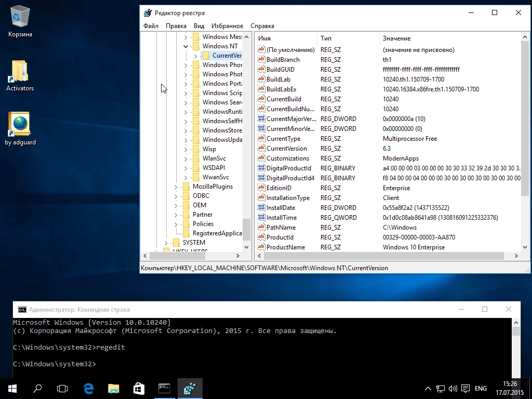The height and width of the screenshot is (399, 532).
Task: Maximize the Command Prompt window
Action: 485,309
